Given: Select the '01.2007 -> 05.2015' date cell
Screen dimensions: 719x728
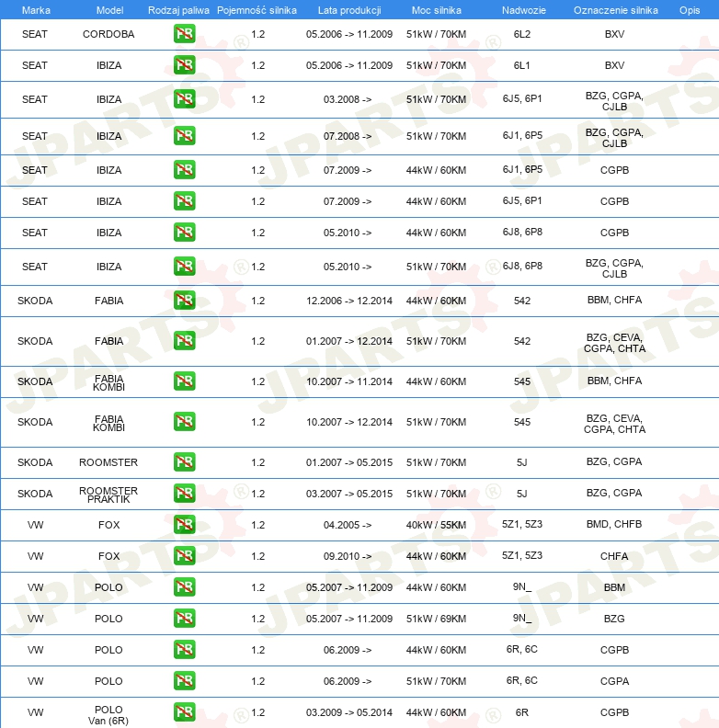Looking at the screenshot, I should point(349,462).
